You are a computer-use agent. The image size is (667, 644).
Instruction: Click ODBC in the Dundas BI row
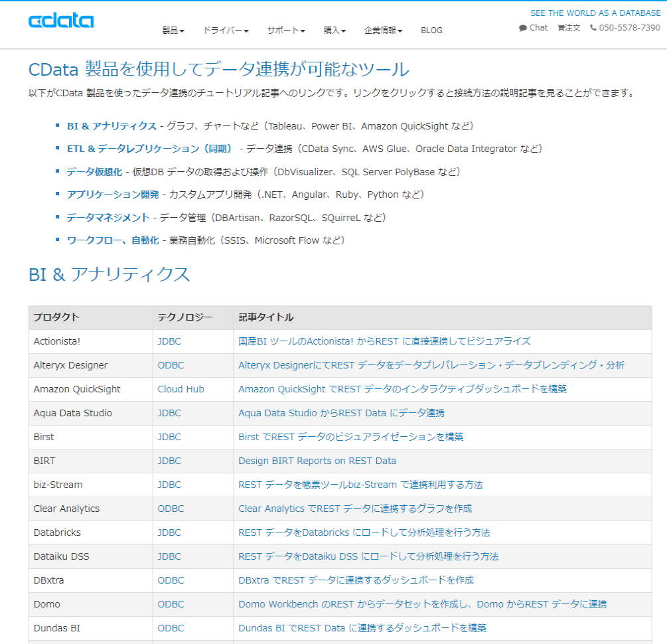(171, 628)
